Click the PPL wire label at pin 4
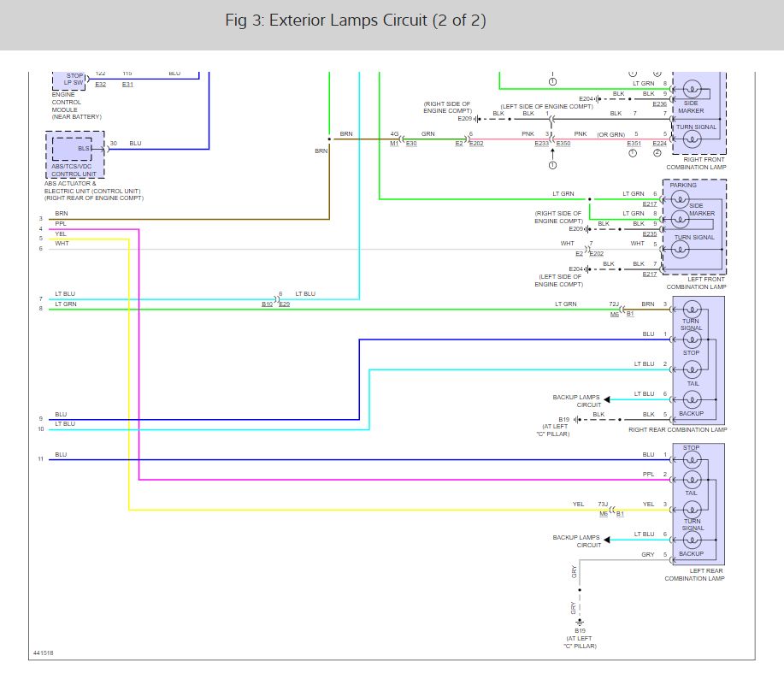Viewport: 784px width, 679px height. click(x=61, y=224)
